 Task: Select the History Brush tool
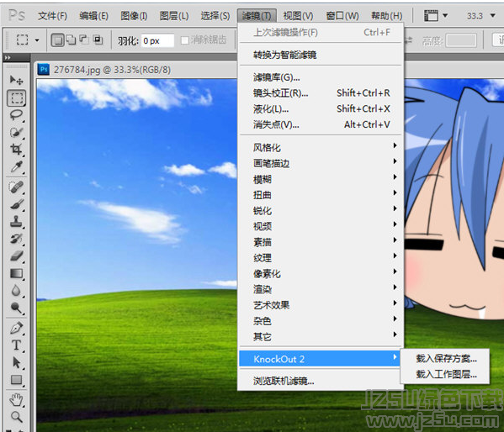click(16, 239)
